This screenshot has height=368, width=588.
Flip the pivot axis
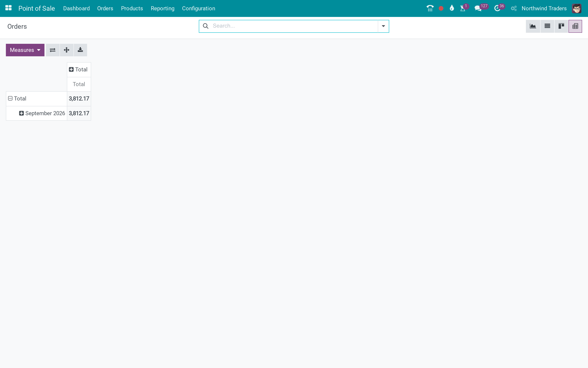click(x=53, y=50)
